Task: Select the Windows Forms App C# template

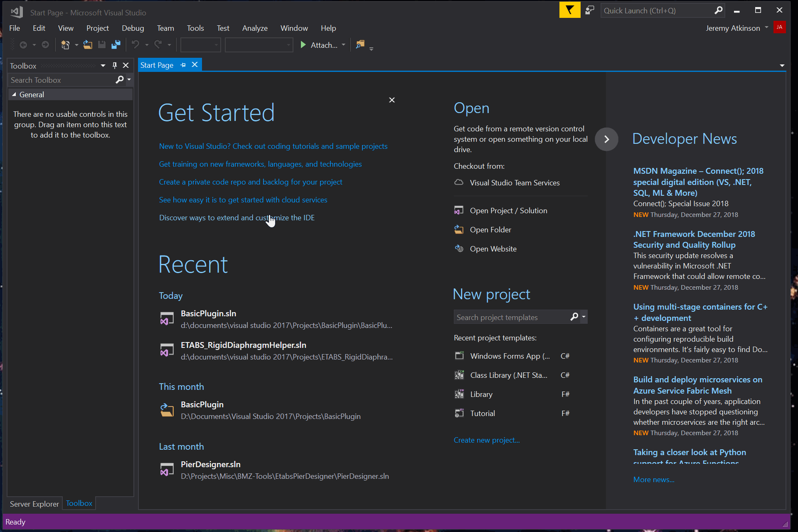Action: 512,356
